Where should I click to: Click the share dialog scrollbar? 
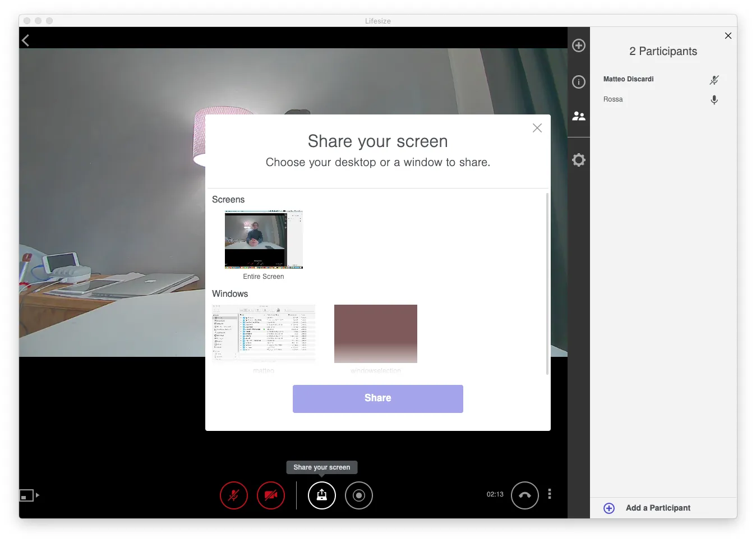547,283
